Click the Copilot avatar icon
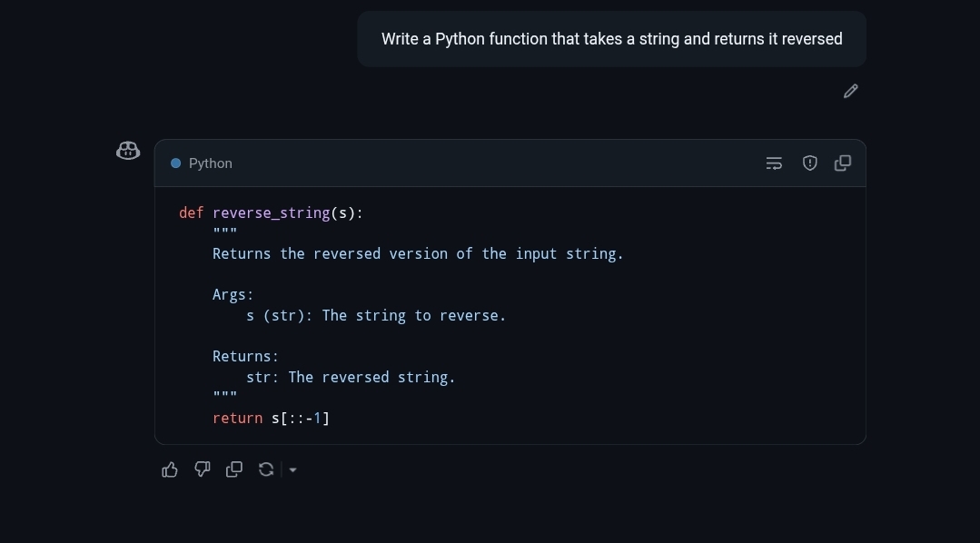980x543 pixels. (x=128, y=151)
